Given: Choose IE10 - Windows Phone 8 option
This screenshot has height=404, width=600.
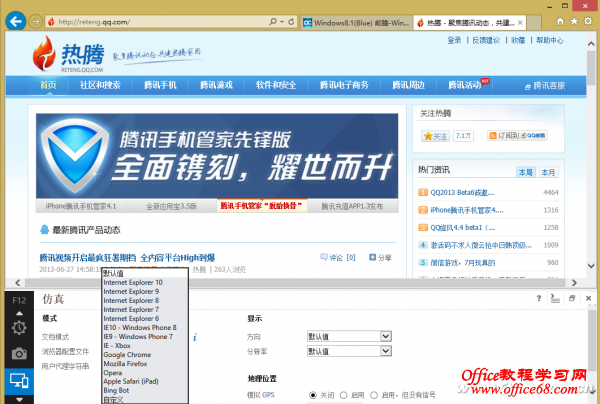Looking at the screenshot, I should pyautogui.click(x=140, y=327).
